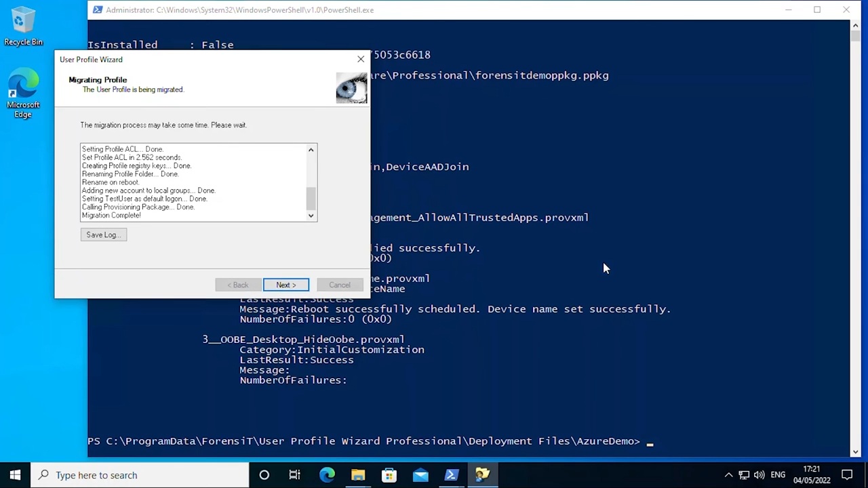Open network status tray icon
This screenshot has height=488, width=868.
coord(744,475)
